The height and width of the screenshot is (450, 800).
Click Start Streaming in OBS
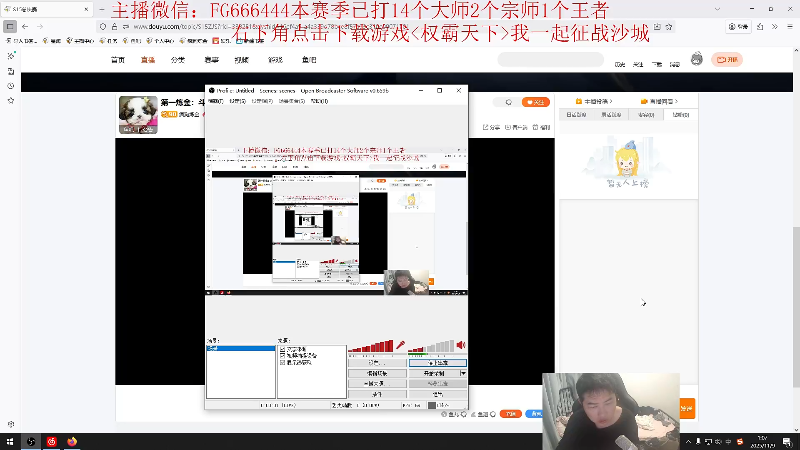438,363
